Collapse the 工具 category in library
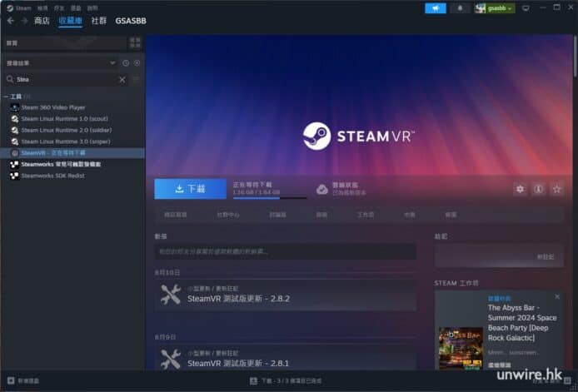The width and height of the screenshot is (578, 392). click(6, 97)
